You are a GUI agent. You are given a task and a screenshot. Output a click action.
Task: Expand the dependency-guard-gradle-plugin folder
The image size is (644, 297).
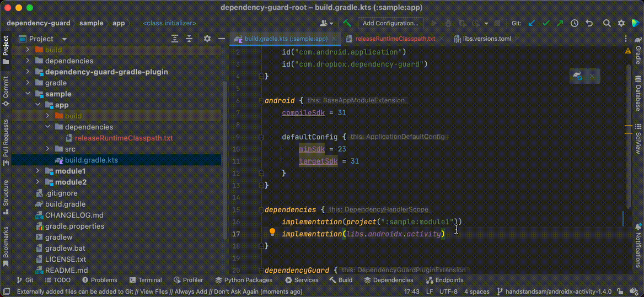(28, 72)
